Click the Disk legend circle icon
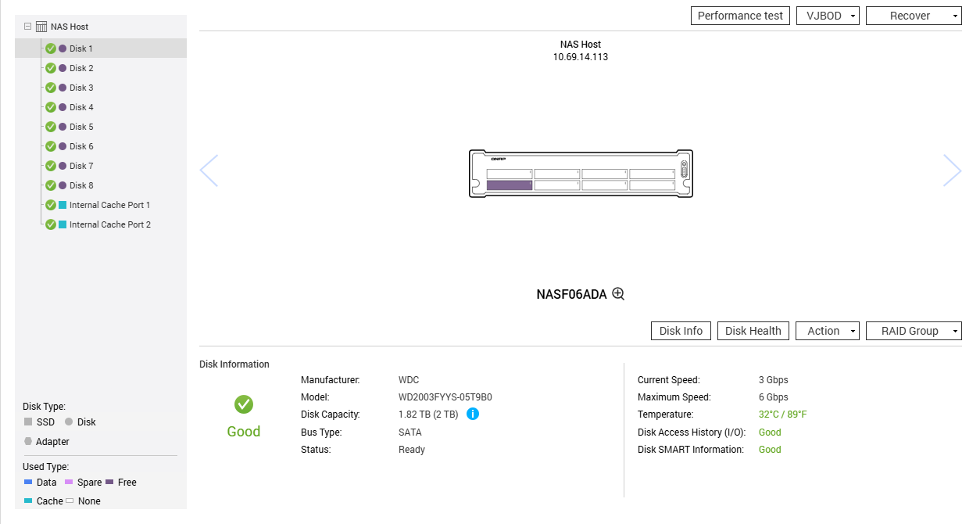This screenshot has width=980, height=524. coord(69,422)
